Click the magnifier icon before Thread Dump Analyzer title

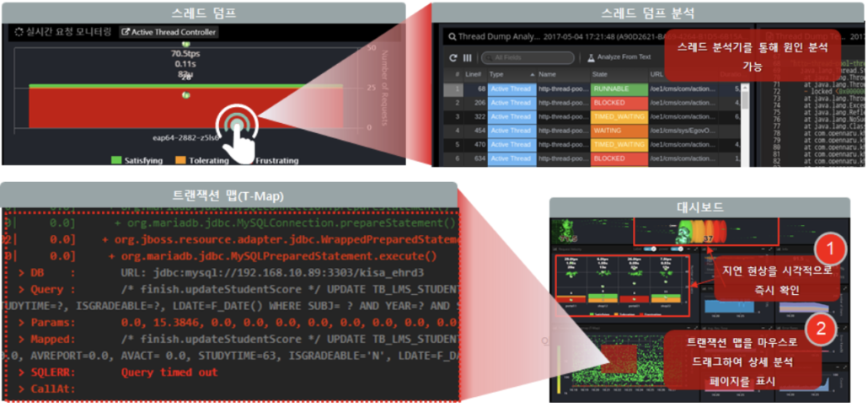click(453, 36)
